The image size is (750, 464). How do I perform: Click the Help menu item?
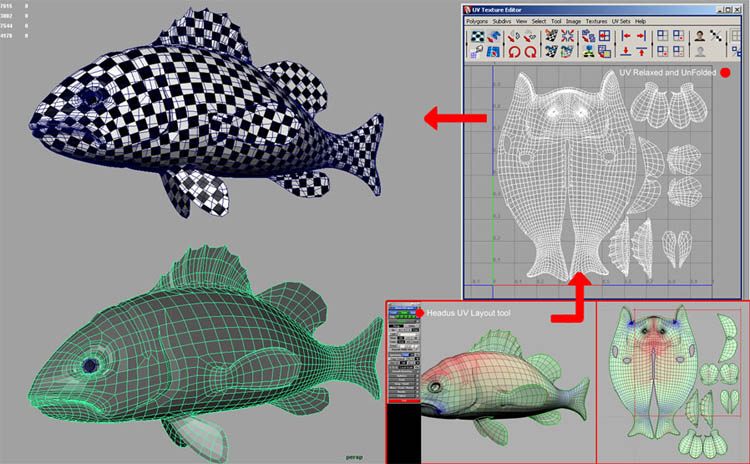tap(640, 22)
